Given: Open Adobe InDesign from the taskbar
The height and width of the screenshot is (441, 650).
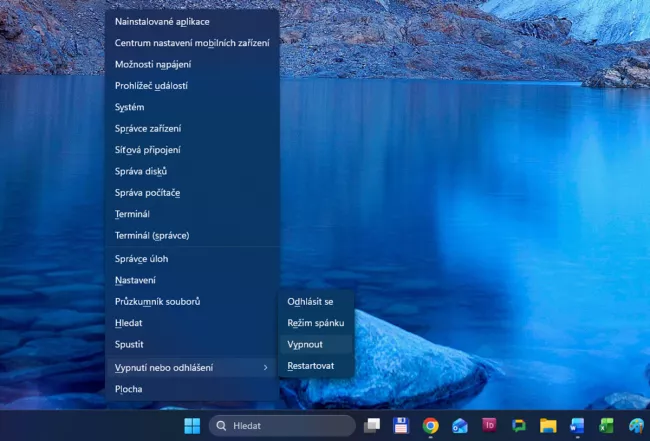Looking at the screenshot, I should [x=489, y=425].
